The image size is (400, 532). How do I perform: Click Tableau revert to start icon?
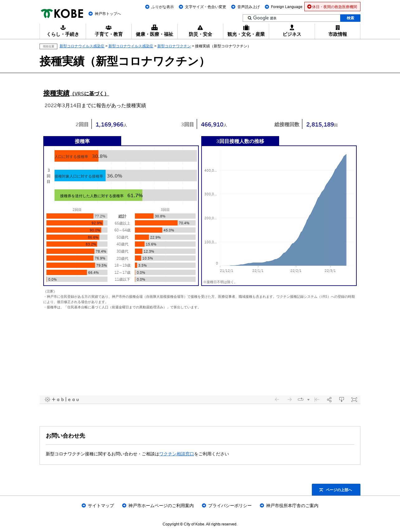317,399
